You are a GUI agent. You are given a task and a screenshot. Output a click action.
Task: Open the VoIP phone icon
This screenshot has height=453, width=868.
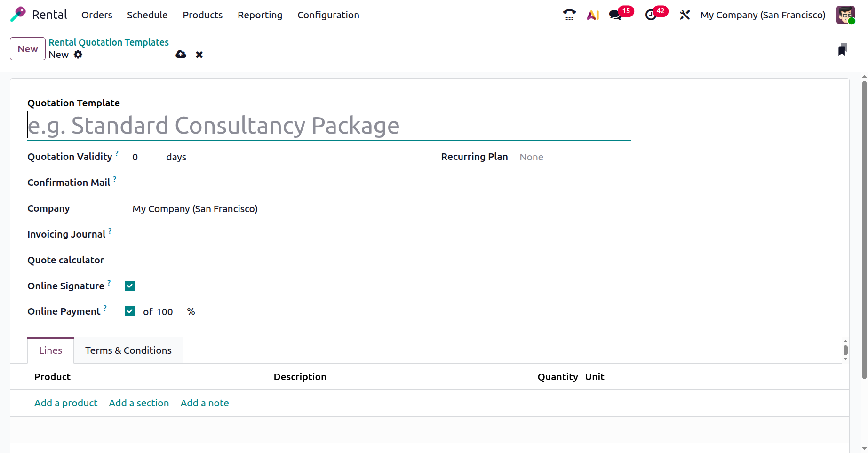569,15
